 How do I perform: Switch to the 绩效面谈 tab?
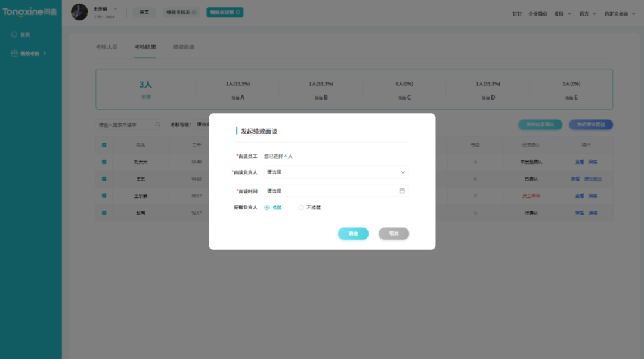click(184, 47)
